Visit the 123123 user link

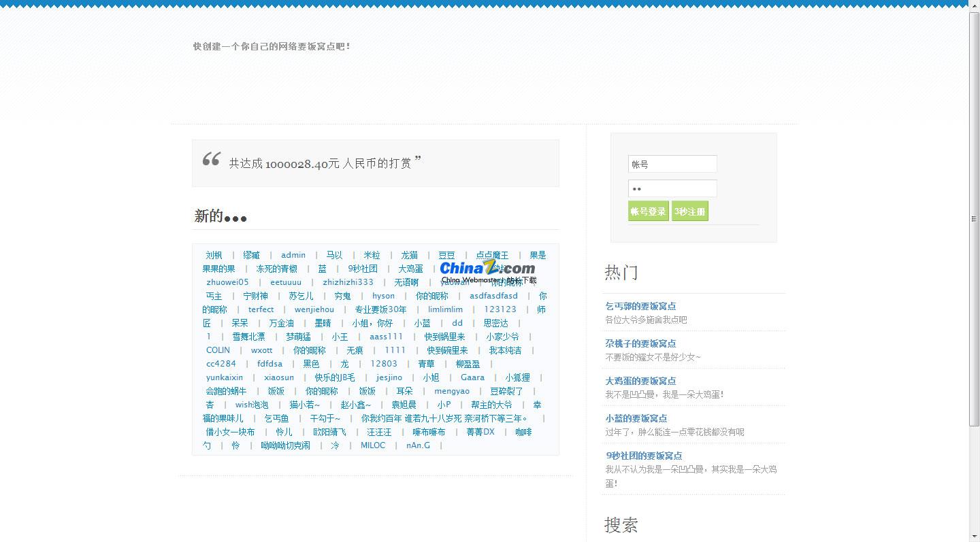[500, 309]
